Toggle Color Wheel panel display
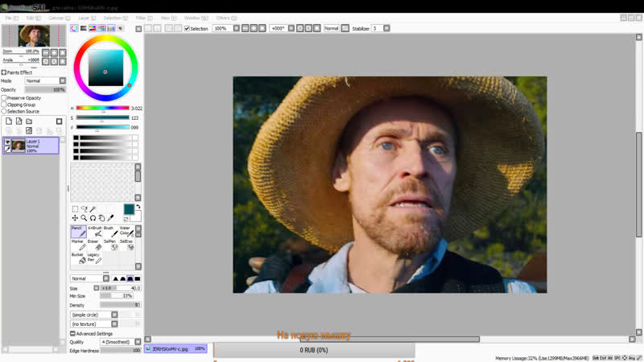644x362 pixels. click(x=74, y=28)
